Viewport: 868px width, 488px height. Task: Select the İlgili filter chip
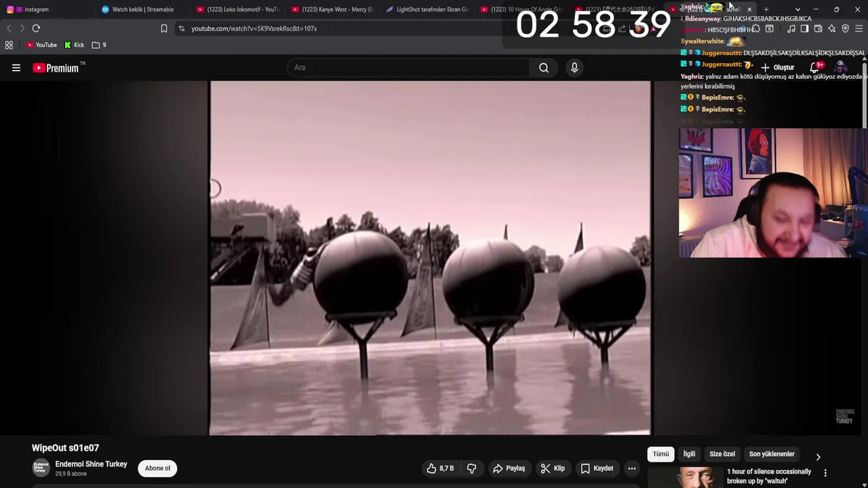(x=689, y=454)
